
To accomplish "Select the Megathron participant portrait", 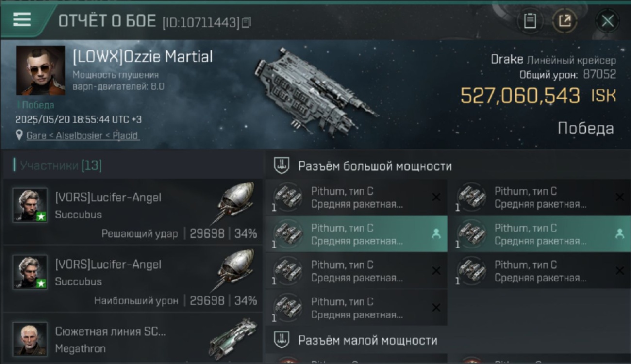I will [30, 339].
